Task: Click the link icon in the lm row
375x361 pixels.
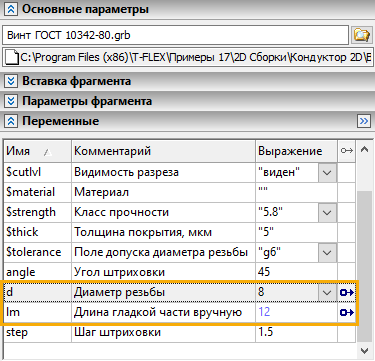Action: (x=347, y=313)
